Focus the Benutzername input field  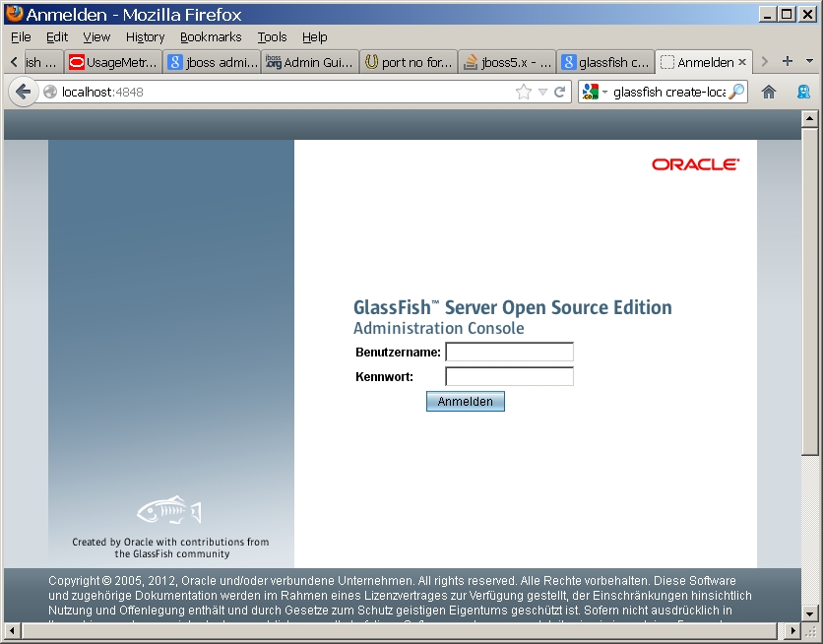coord(509,352)
